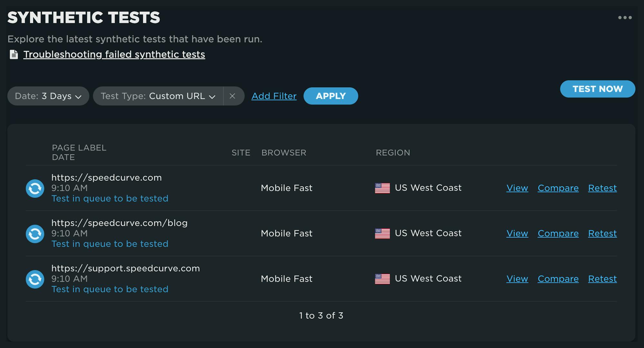Expand the Date filter dropdown
Screen dimensions: 644x348
(48, 96)
